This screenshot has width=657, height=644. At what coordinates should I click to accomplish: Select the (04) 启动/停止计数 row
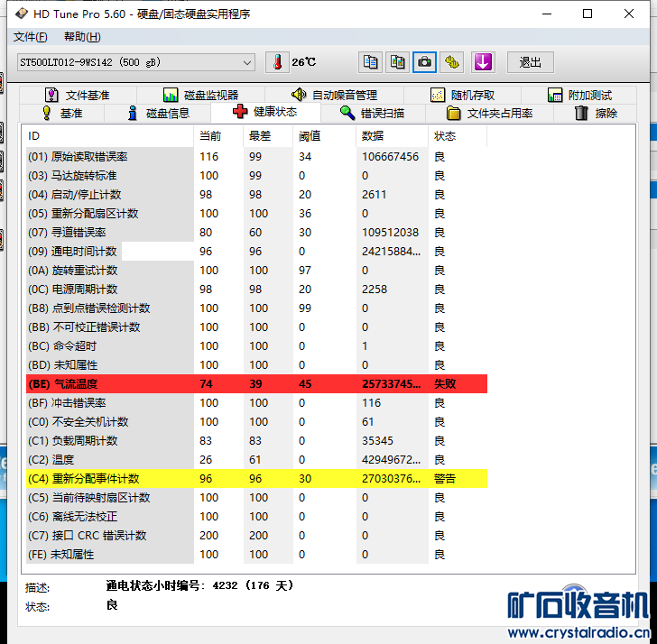tap(256, 194)
